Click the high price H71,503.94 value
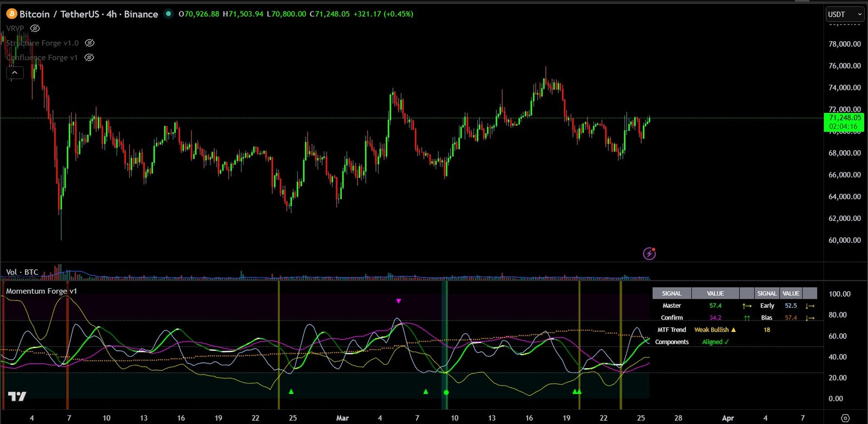868x424 pixels. (243, 14)
